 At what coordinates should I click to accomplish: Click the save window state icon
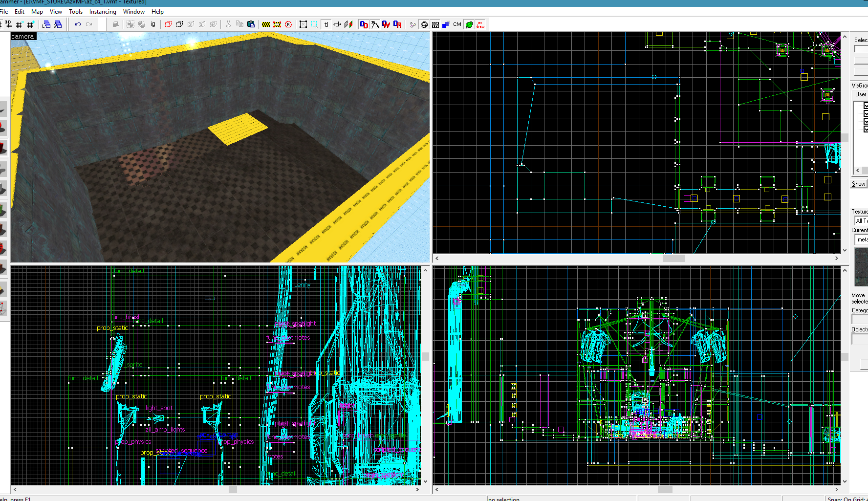click(x=58, y=24)
